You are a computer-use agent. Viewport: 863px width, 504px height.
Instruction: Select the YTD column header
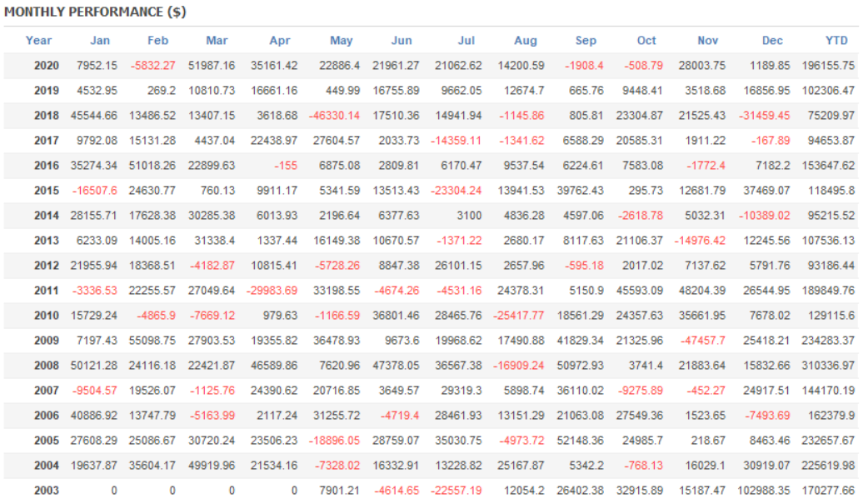pos(837,40)
